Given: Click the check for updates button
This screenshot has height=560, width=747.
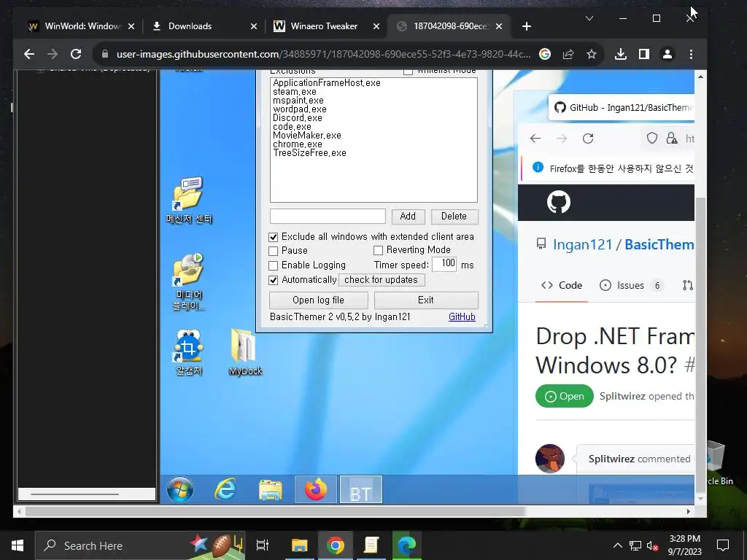Looking at the screenshot, I should 381,280.
